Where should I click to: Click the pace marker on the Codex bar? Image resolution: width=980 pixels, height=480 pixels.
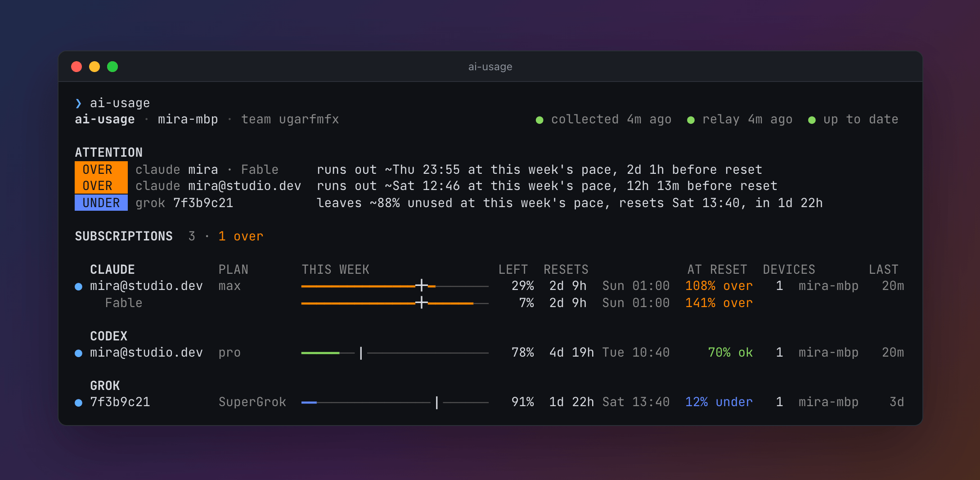361,353
